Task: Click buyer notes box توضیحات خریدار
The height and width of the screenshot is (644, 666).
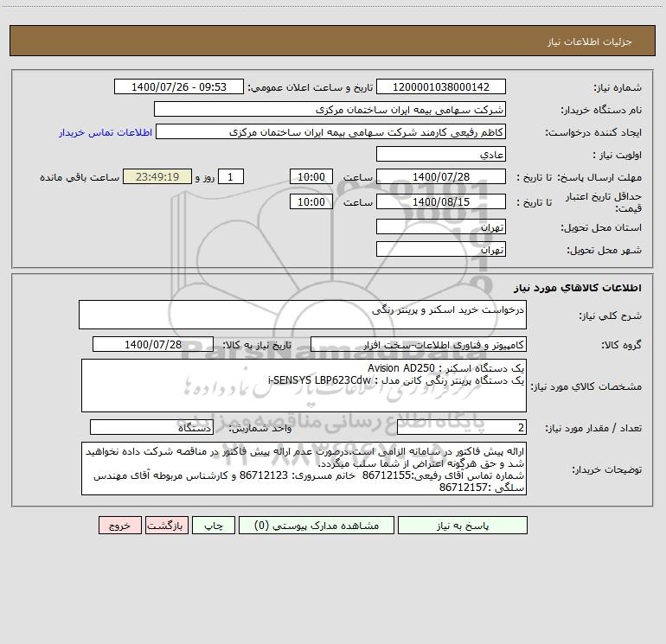Action: point(304,469)
